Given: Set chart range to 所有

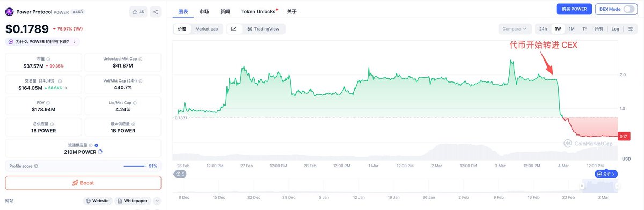Looking at the screenshot, I should 599,29.
